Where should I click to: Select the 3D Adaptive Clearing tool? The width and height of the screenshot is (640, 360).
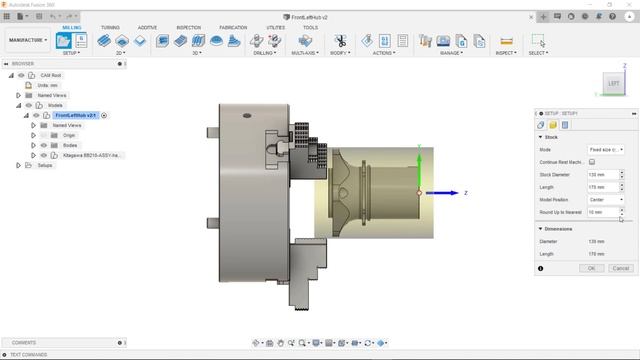coord(162,41)
